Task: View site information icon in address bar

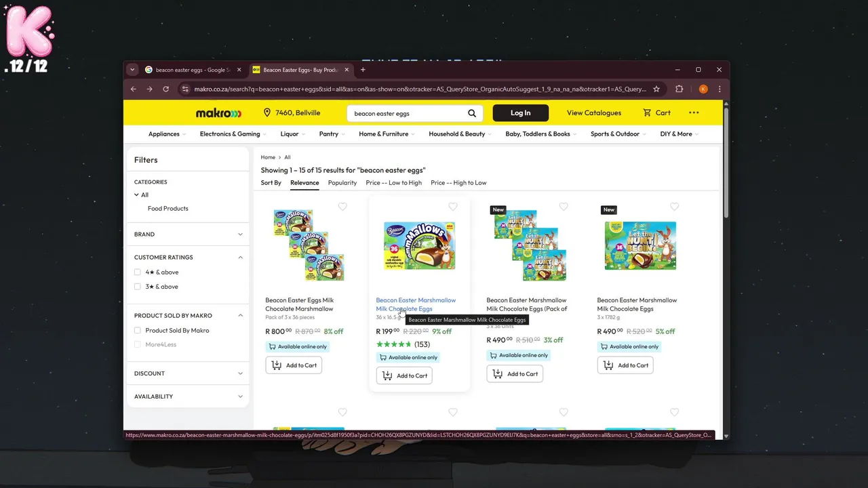Action: click(x=185, y=89)
